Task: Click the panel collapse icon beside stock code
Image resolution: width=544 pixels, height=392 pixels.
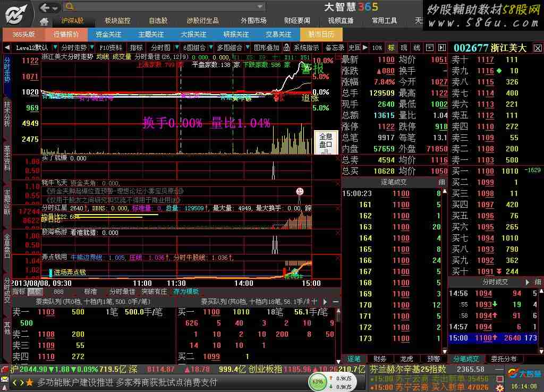Action: tap(442, 47)
